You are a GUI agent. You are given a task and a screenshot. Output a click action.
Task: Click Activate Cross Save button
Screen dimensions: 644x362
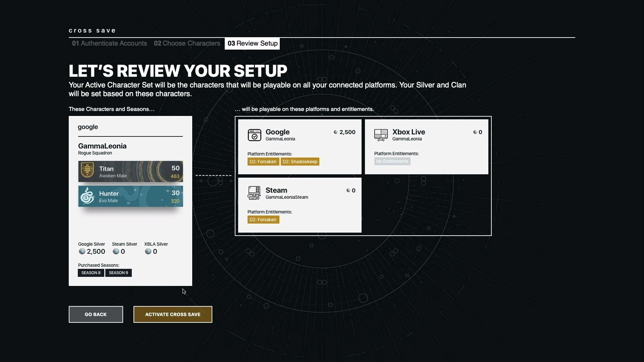tap(173, 314)
